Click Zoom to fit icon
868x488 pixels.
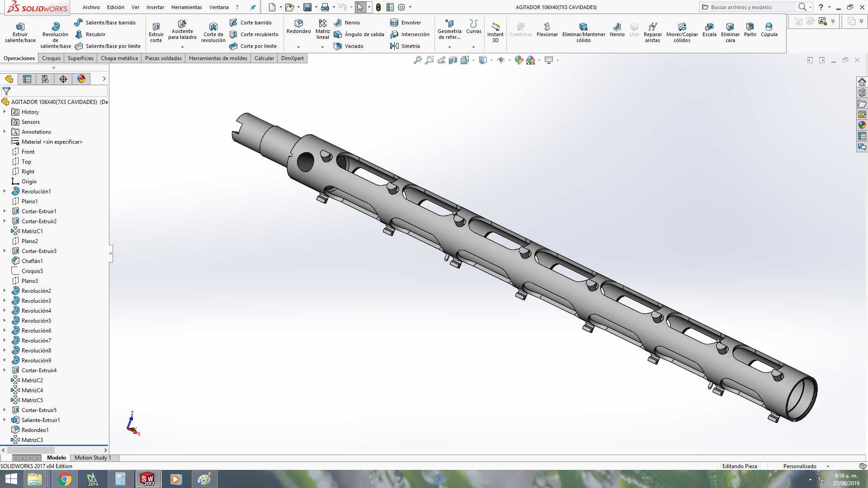417,60
